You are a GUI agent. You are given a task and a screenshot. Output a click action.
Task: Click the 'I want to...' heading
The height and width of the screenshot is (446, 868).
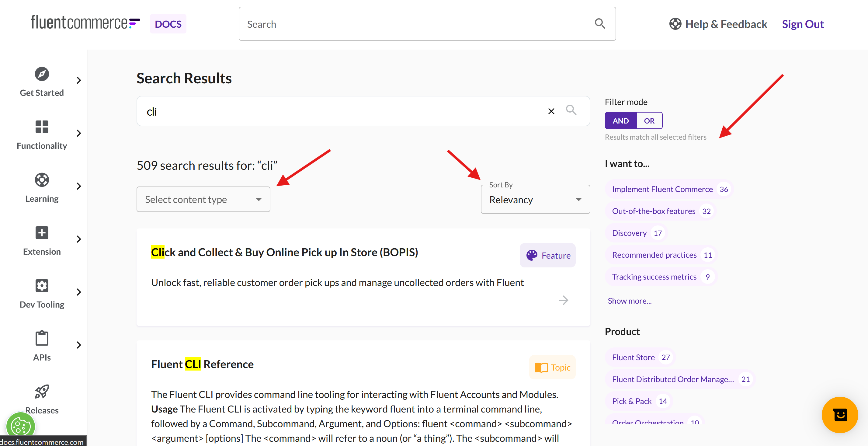click(x=627, y=163)
